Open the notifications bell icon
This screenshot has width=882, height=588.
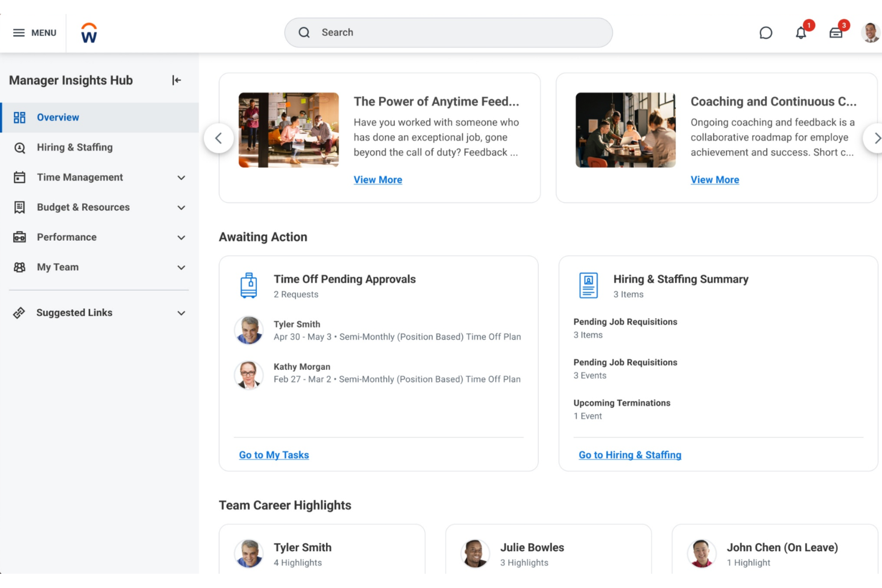tap(800, 33)
